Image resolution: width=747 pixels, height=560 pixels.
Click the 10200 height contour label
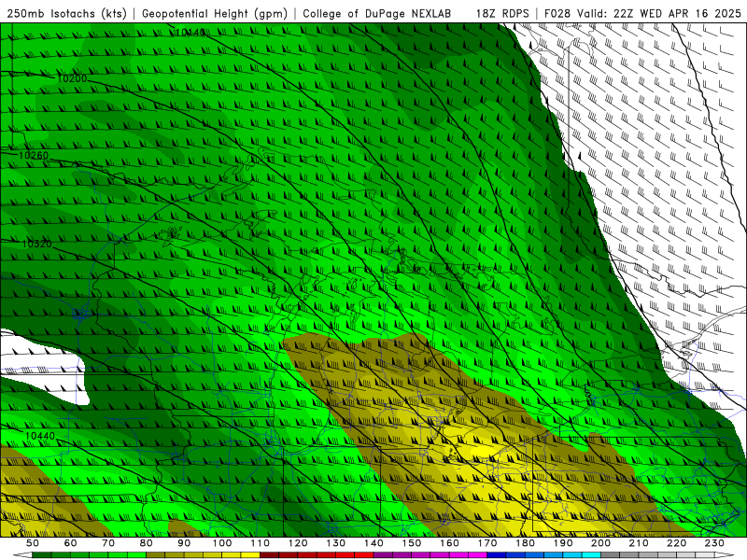coord(72,78)
